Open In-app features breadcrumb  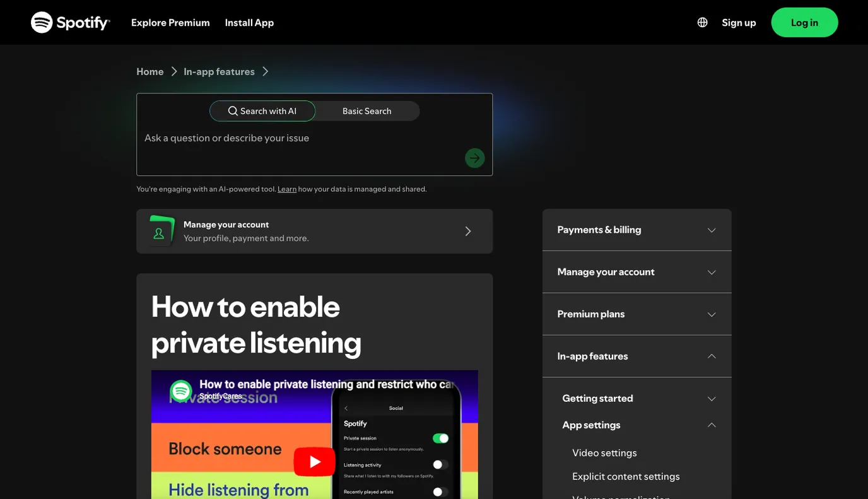pos(219,71)
